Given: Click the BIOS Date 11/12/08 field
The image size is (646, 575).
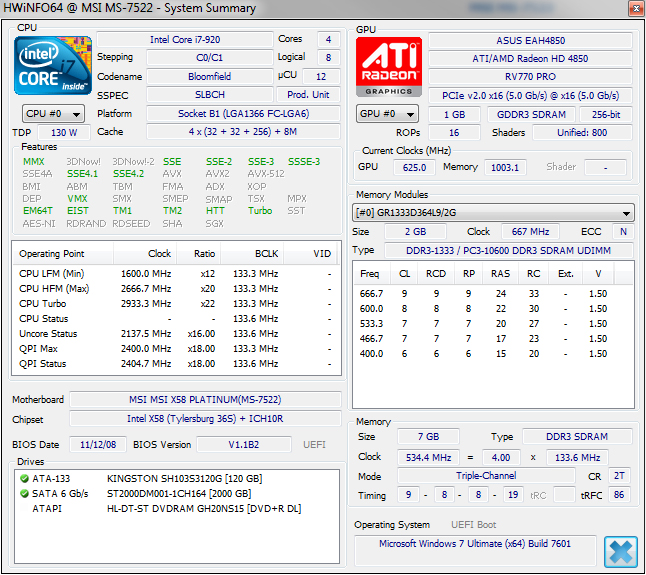Looking at the screenshot, I should 98,444.
